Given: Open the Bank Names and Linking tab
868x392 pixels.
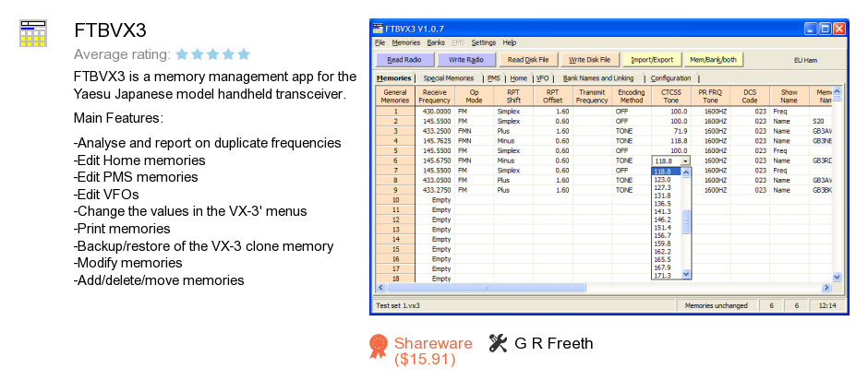Looking at the screenshot, I should (597, 78).
